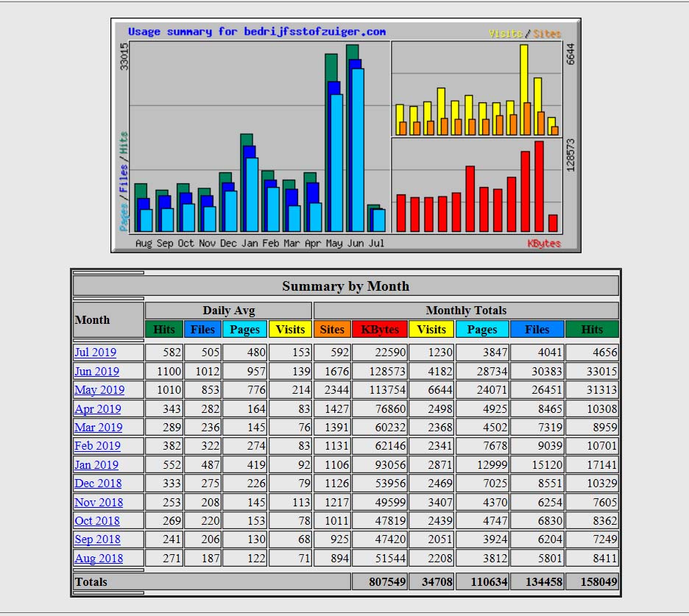This screenshot has width=689, height=616.
Task: Click the hits value 10701 in the Feb 2019 row
Action: (601, 445)
